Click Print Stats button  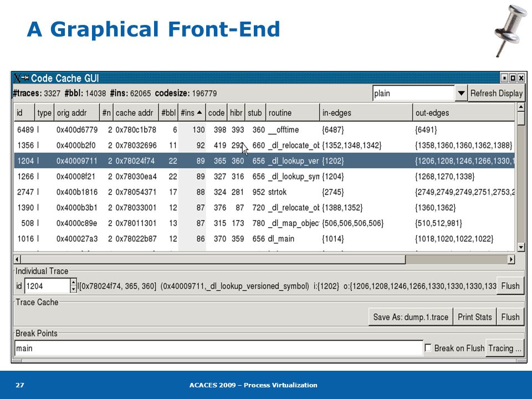click(475, 317)
